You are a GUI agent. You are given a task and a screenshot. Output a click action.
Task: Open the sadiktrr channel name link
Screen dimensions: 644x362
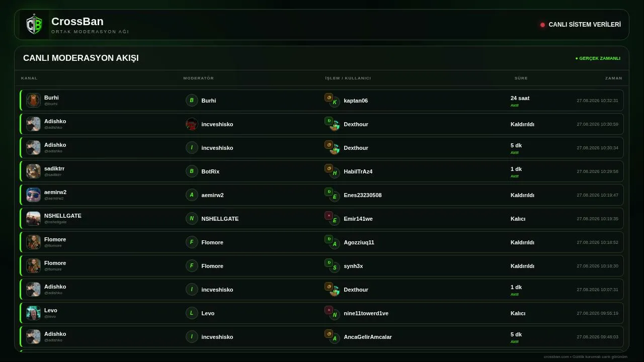pos(54,168)
